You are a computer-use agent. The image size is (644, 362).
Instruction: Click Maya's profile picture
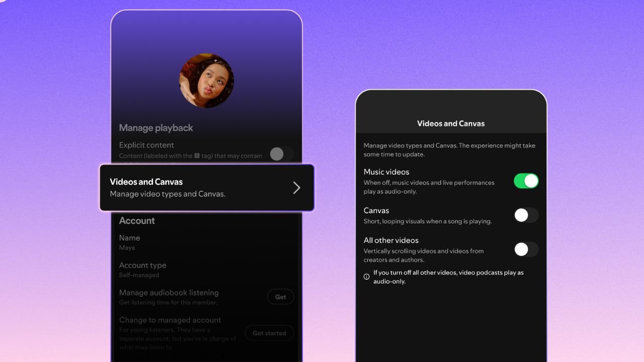coord(206,80)
